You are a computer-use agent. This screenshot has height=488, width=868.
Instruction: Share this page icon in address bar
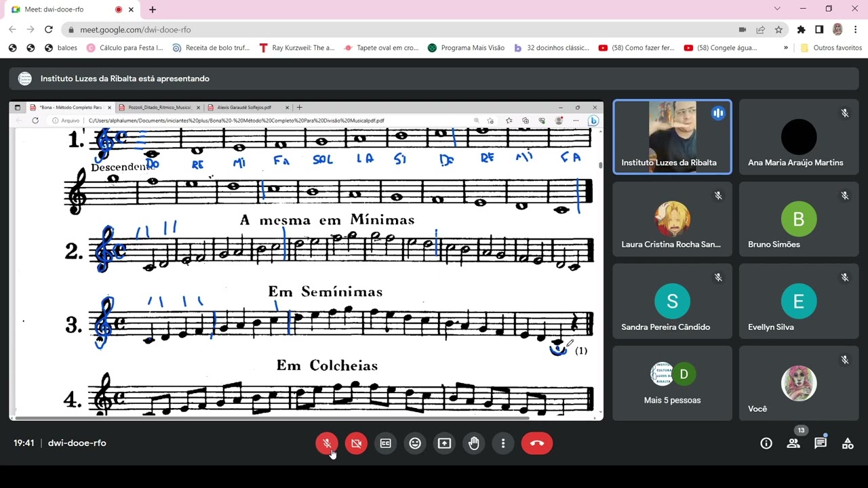point(761,30)
